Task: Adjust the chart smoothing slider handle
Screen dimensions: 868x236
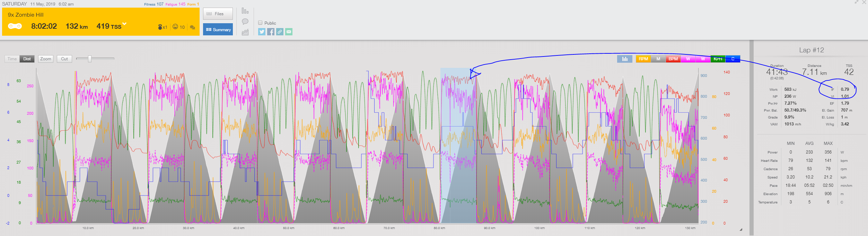Action: [90, 59]
